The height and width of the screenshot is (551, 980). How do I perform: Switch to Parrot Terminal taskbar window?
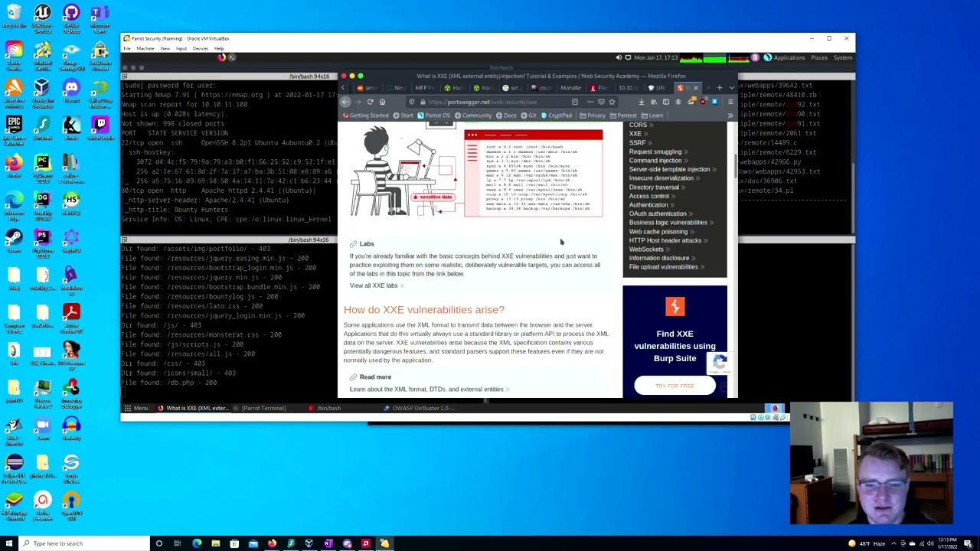point(260,408)
